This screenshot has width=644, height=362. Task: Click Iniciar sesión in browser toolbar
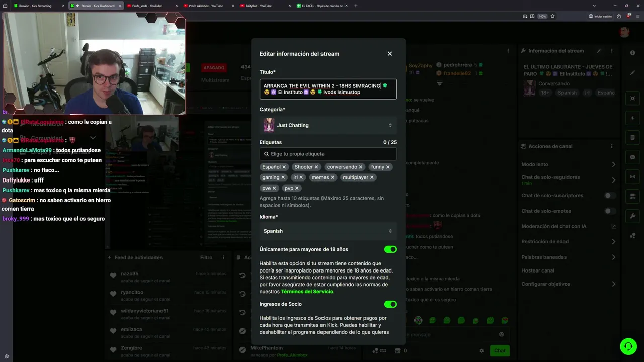point(600,16)
